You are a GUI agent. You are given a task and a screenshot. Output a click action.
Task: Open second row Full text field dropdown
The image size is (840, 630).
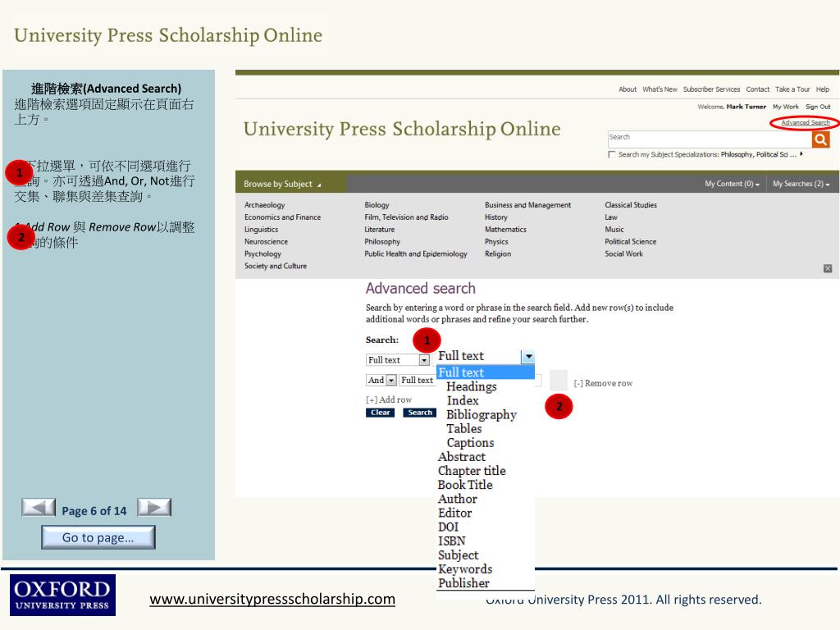point(418,380)
